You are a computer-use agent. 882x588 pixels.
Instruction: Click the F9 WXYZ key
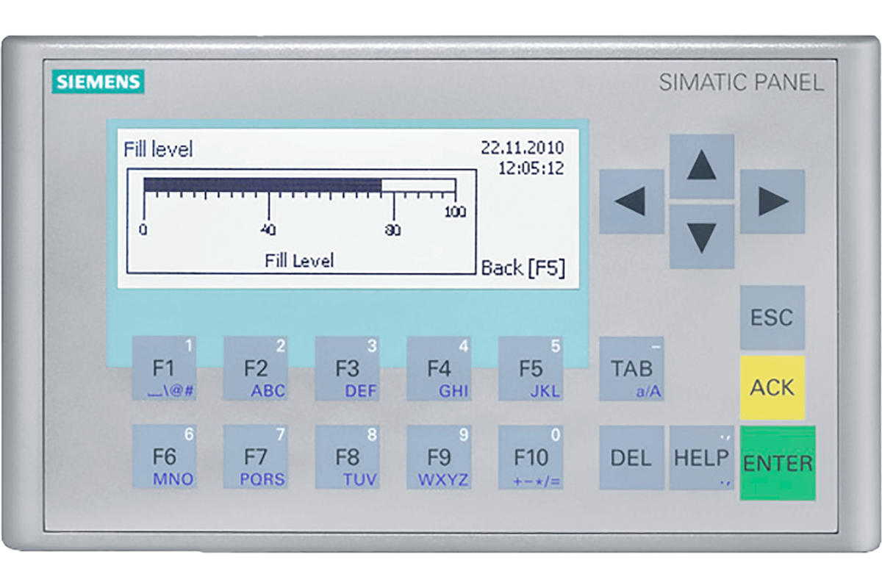[x=440, y=457]
